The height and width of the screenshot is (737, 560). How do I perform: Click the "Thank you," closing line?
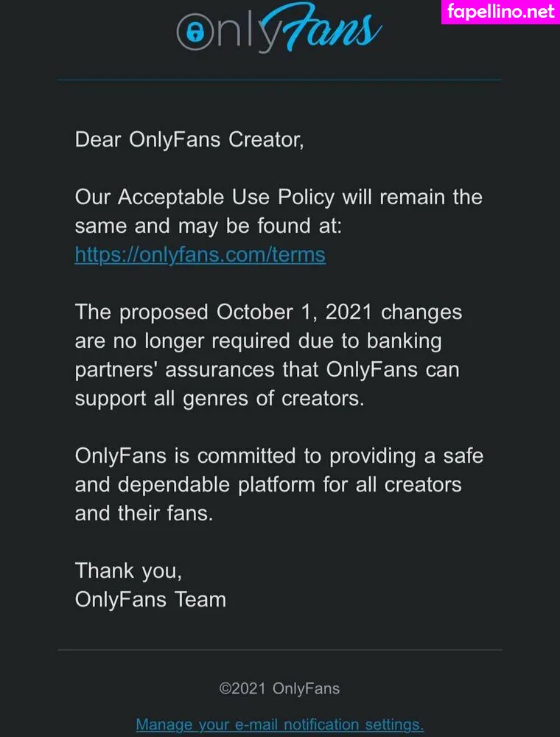pyautogui.click(x=128, y=570)
